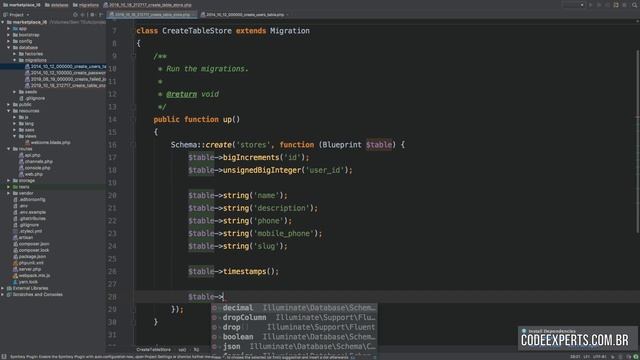Place cursor on the timestamps() line

pos(233,271)
